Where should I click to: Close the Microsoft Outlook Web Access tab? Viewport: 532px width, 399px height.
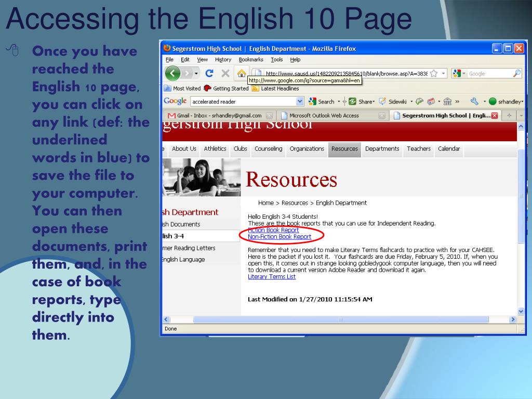pyautogui.click(x=382, y=116)
